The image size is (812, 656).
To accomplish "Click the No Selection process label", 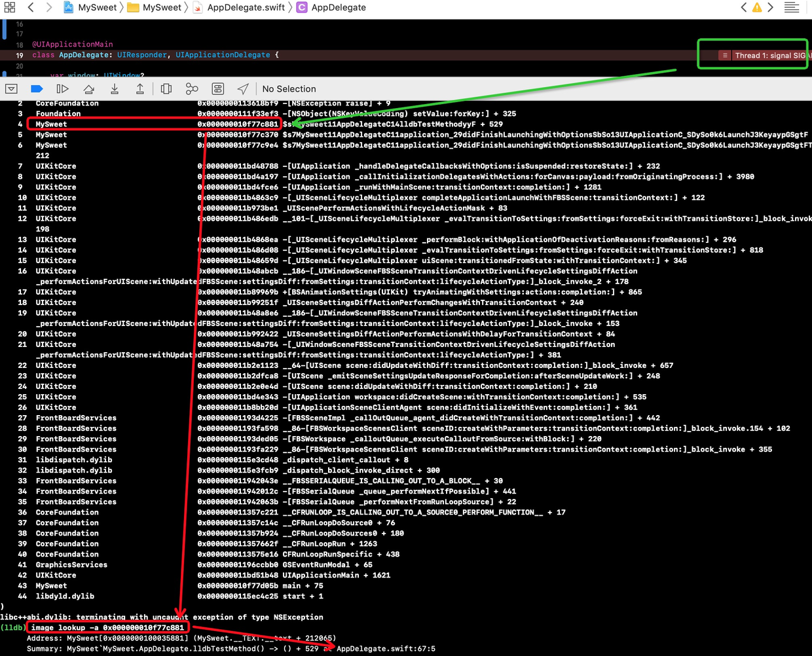I will [289, 89].
